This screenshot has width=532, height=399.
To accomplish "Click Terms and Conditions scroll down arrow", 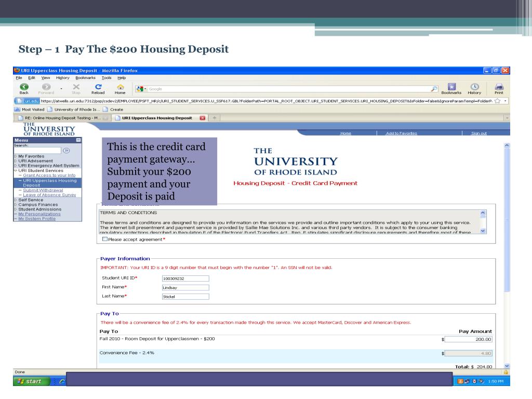I will point(483,231).
